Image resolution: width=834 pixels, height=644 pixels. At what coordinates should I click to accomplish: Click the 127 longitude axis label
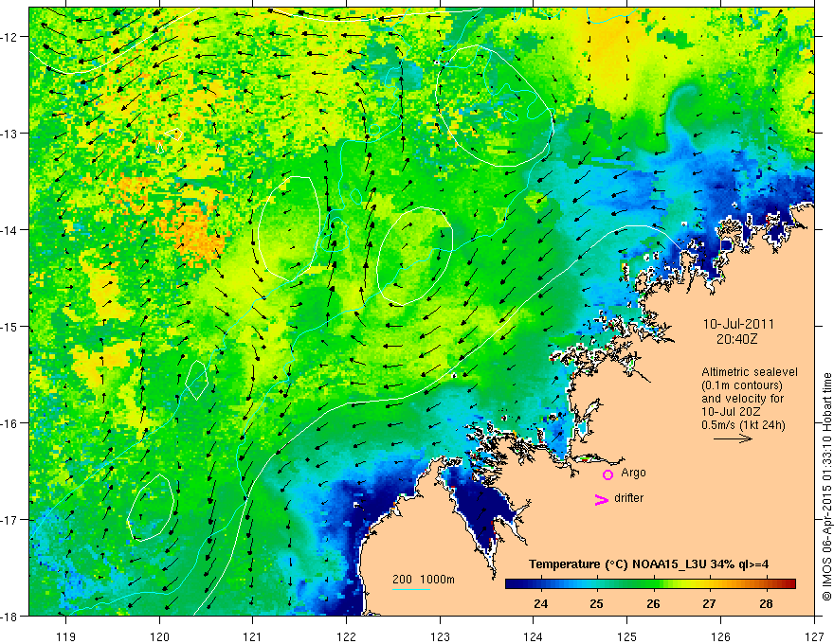coord(814,636)
